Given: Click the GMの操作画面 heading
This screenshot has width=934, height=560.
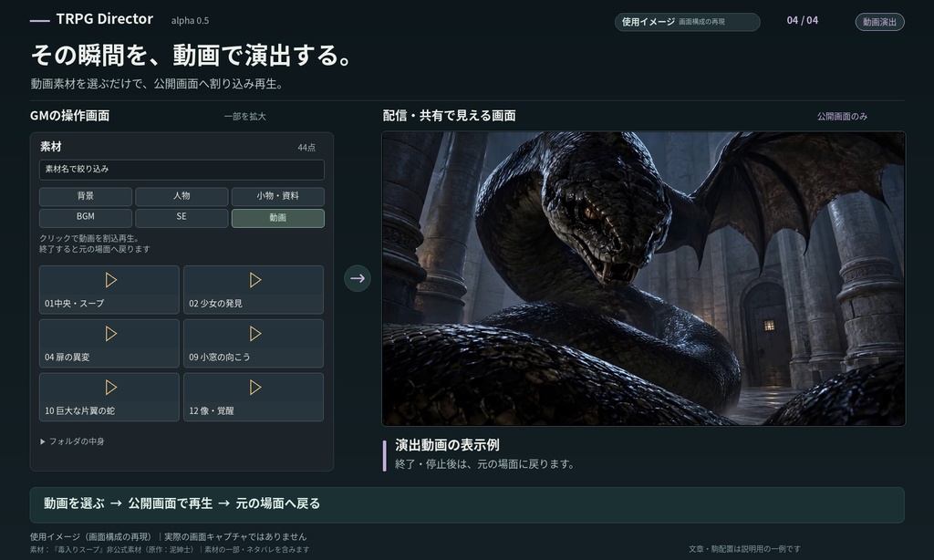Looking at the screenshot, I should click(x=69, y=116).
